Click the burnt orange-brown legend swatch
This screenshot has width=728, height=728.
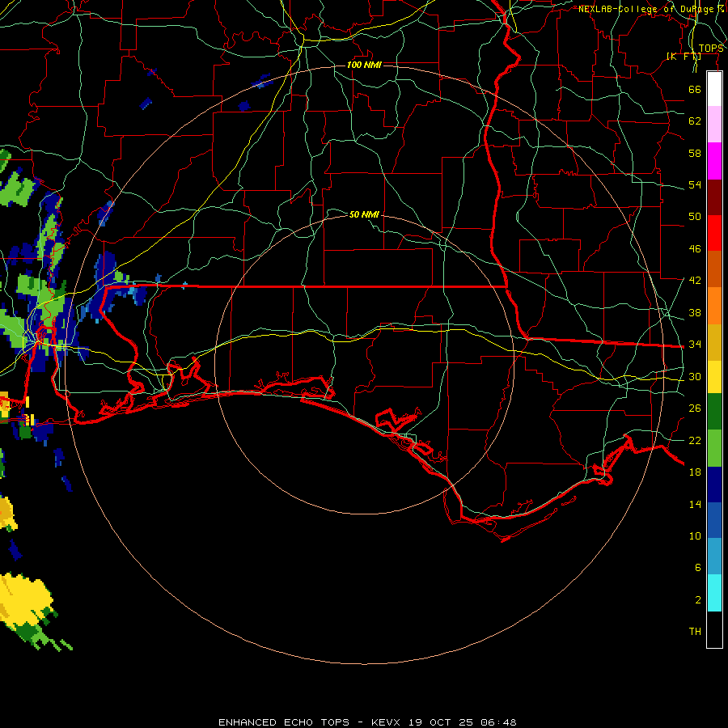(x=714, y=269)
